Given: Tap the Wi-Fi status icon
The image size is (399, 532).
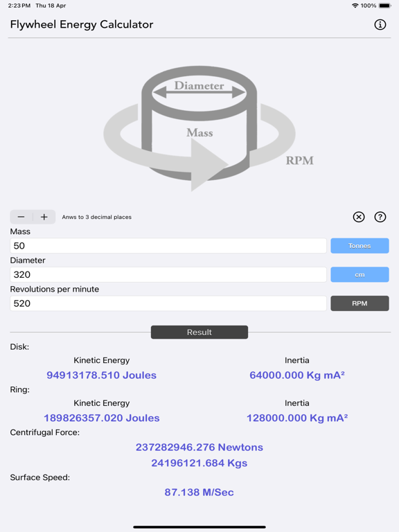Looking at the screenshot, I should 355,6.
